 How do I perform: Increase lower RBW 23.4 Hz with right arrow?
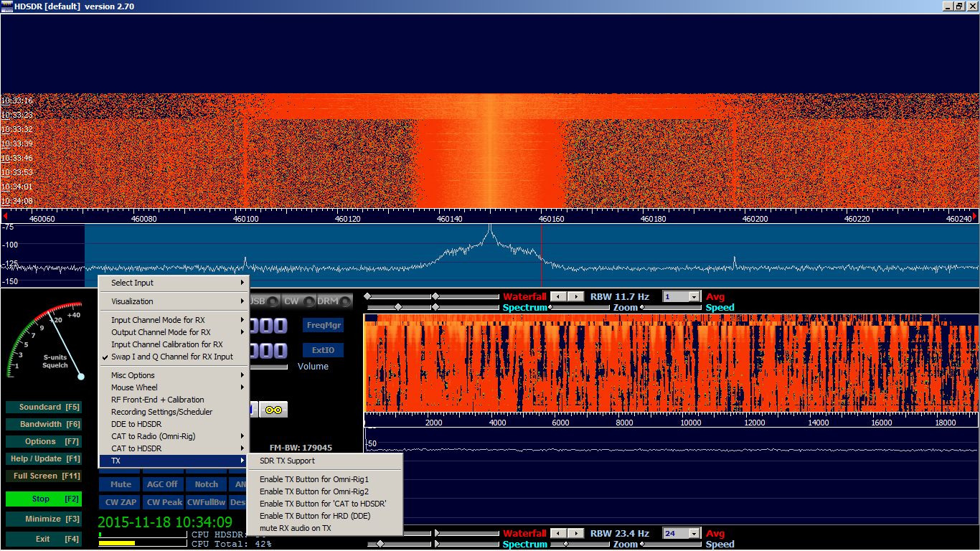click(575, 533)
